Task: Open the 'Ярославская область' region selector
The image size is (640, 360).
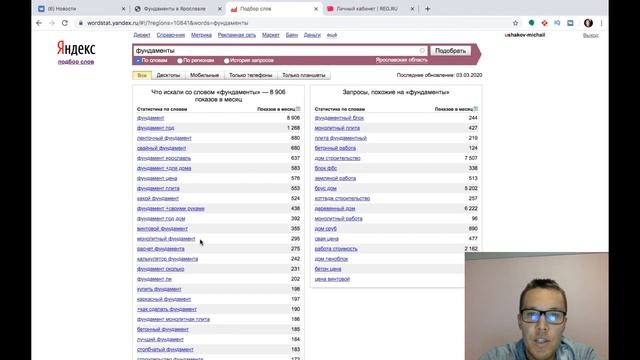Action: click(402, 60)
